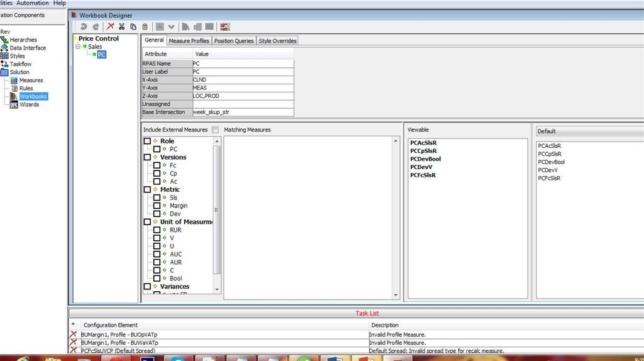Viewport: 644px width, 361px height.
Task: Collapse the Sales tree node
Action: point(77,47)
